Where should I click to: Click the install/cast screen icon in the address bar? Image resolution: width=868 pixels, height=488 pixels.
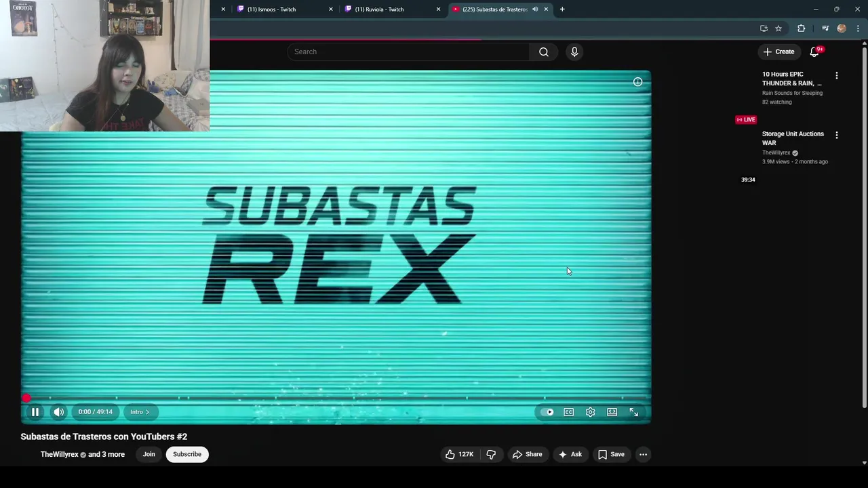764,28
